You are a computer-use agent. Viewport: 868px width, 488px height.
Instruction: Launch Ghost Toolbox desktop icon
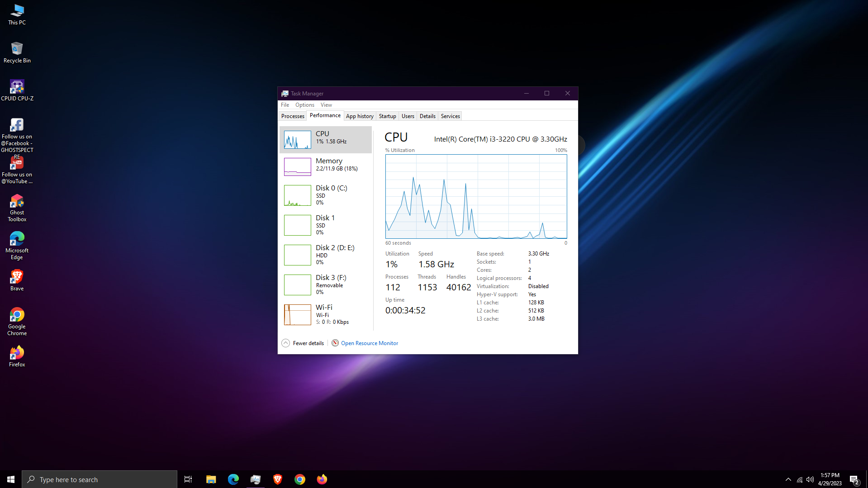pyautogui.click(x=17, y=208)
